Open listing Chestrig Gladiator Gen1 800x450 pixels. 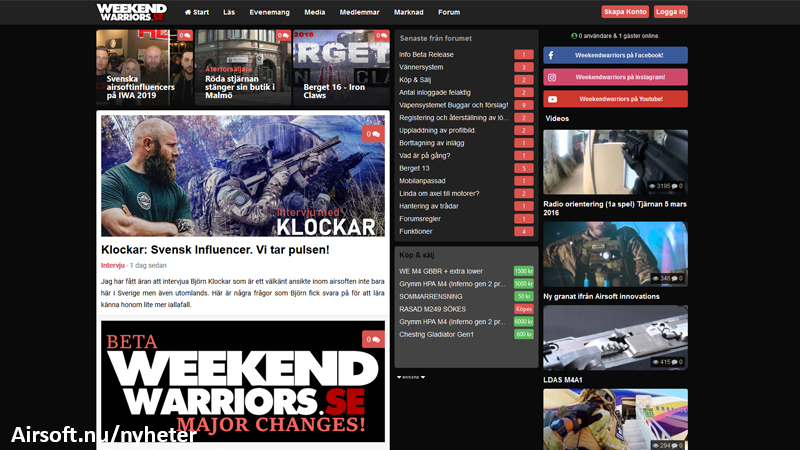coord(436,335)
